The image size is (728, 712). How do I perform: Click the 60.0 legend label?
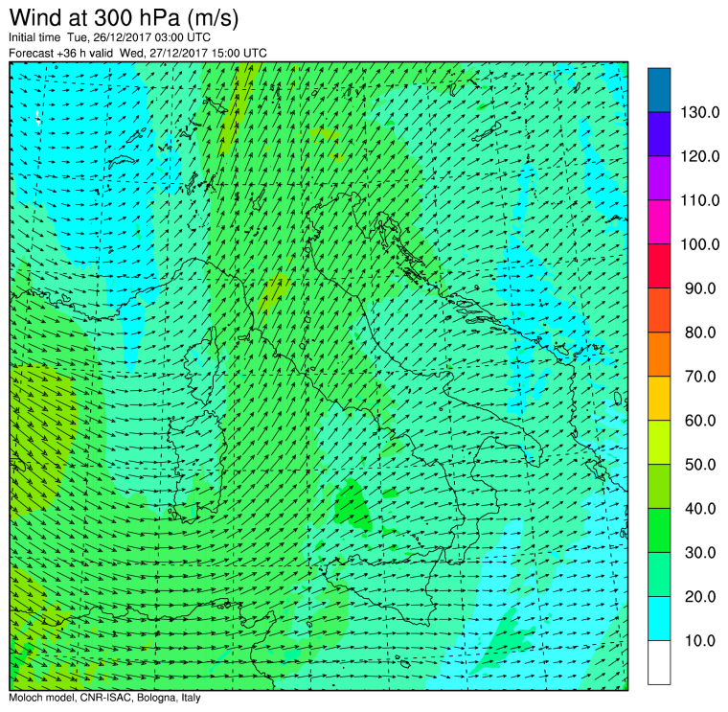click(700, 421)
